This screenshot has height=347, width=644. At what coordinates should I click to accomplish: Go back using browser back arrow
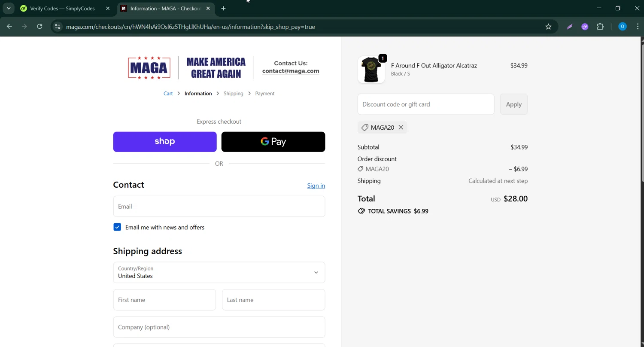click(9, 27)
